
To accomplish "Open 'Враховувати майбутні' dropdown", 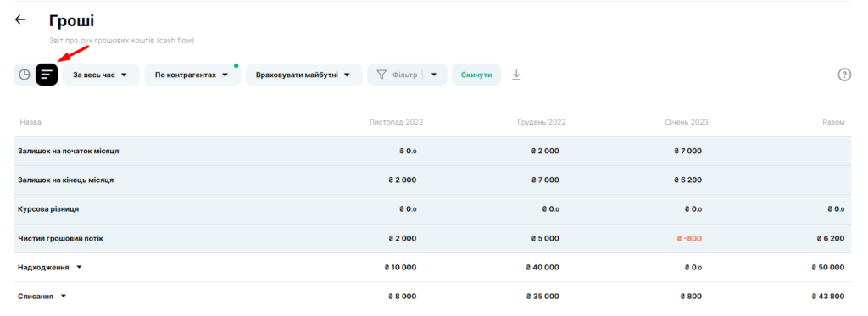I will click(x=303, y=75).
